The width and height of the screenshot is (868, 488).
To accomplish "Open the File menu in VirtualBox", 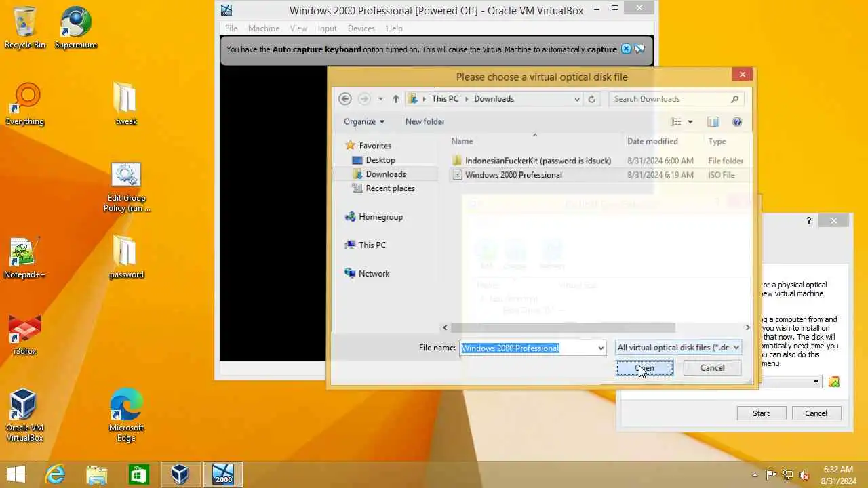I will [x=231, y=28].
